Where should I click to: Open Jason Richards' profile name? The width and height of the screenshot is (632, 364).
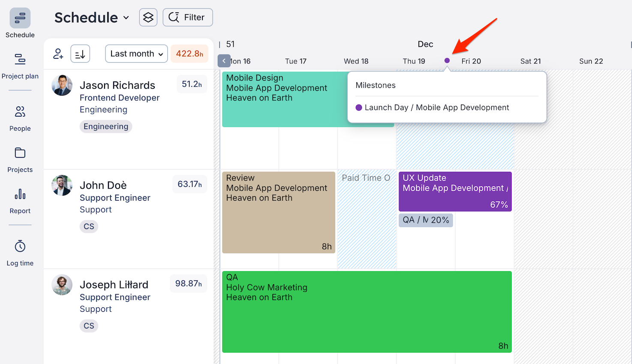(x=117, y=85)
